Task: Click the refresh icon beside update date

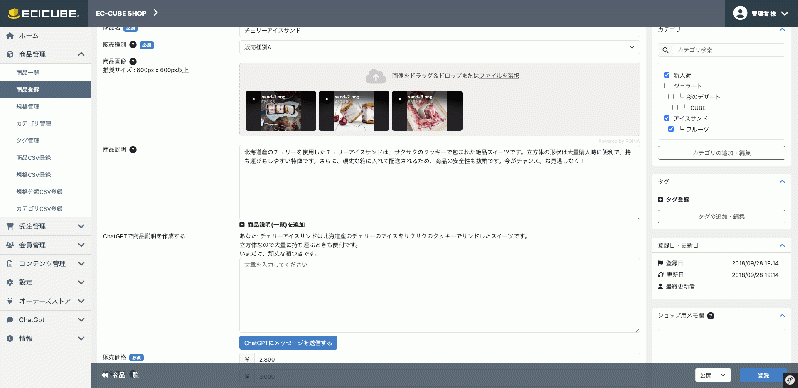Action: point(661,275)
